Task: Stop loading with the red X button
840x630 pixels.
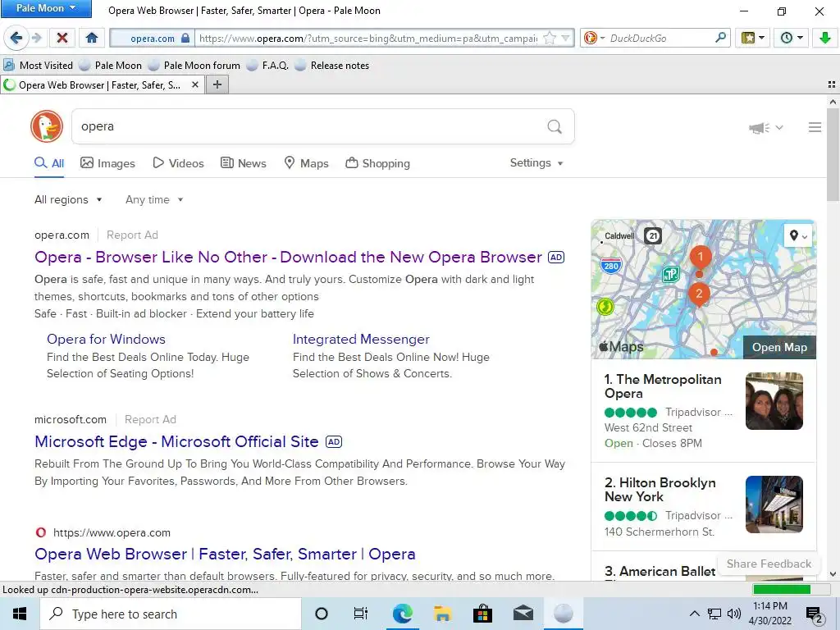Action: click(62, 38)
